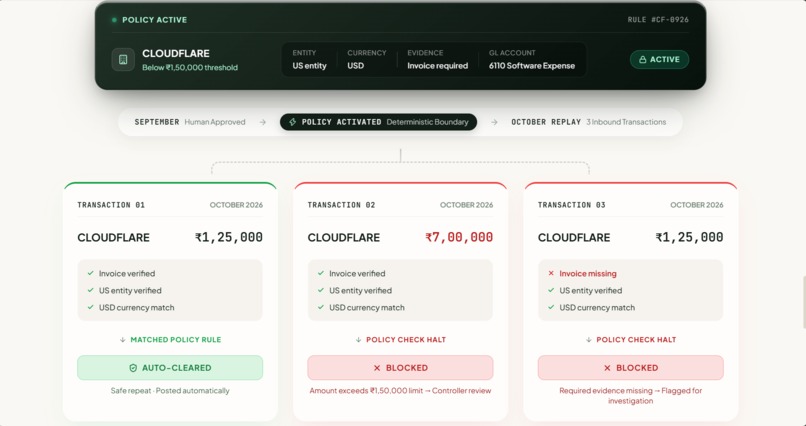Click USD currency match checkmark in Transaction 01
This screenshot has height=426, width=806.
(x=90, y=307)
